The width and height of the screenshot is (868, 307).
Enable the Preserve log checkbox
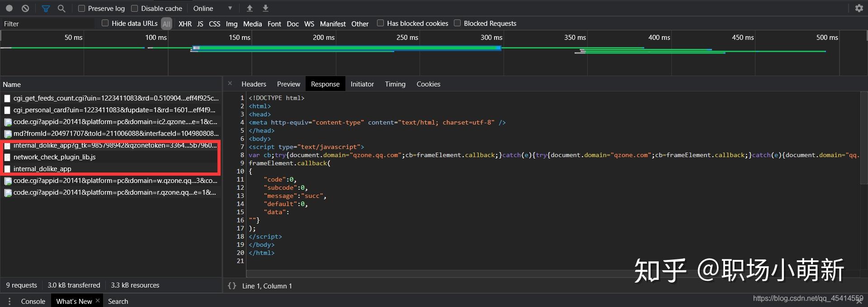click(82, 8)
